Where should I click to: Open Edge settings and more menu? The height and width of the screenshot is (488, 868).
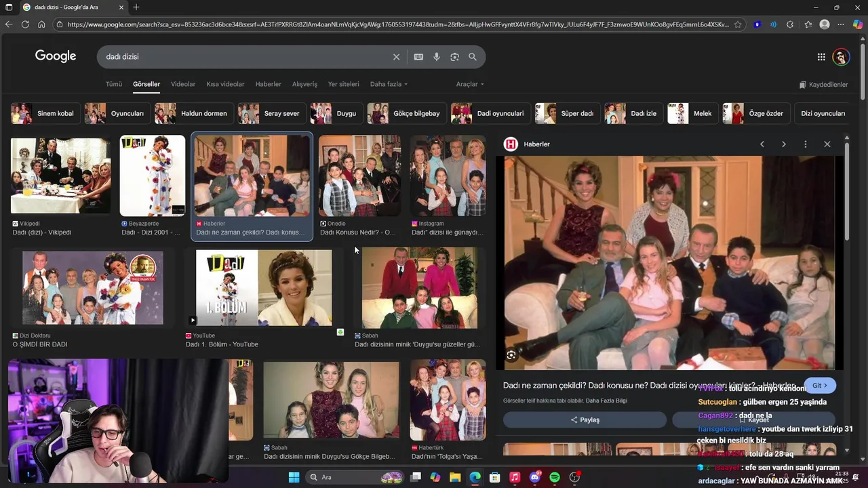pyautogui.click(x=842, y=24)
